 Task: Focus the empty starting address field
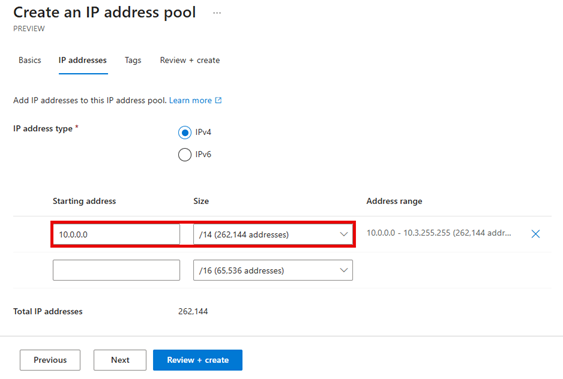pos(116,270)
